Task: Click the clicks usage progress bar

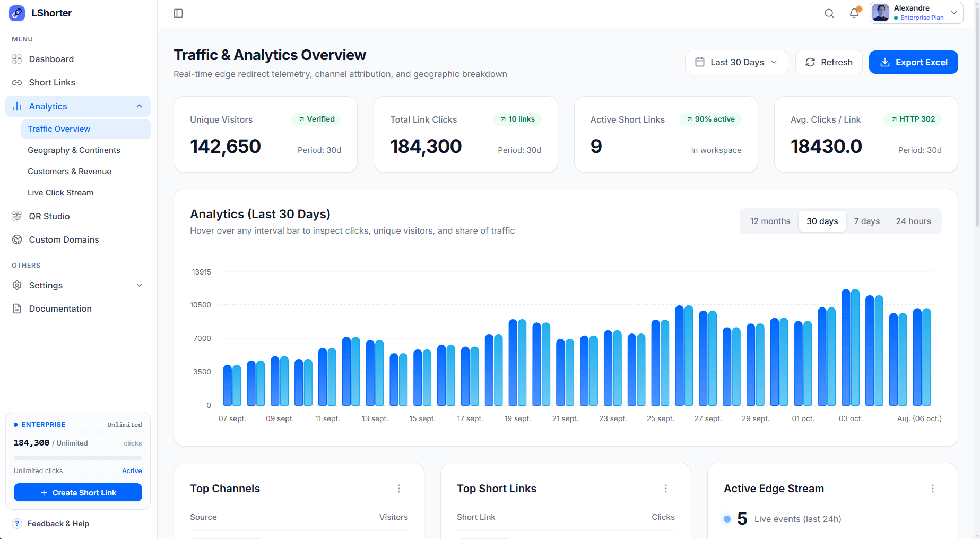Action: click(78, 458)
